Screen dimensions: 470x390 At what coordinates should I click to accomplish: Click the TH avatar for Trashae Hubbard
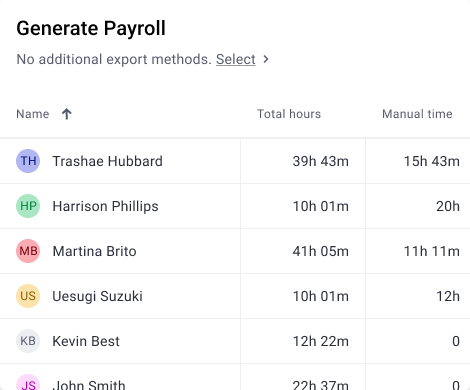[28, 161]
